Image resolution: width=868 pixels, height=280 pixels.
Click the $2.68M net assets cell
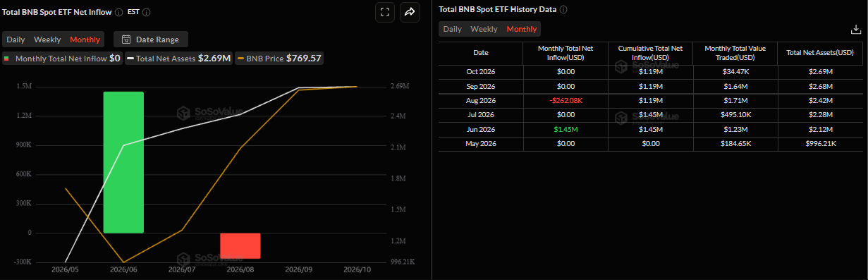821,86
